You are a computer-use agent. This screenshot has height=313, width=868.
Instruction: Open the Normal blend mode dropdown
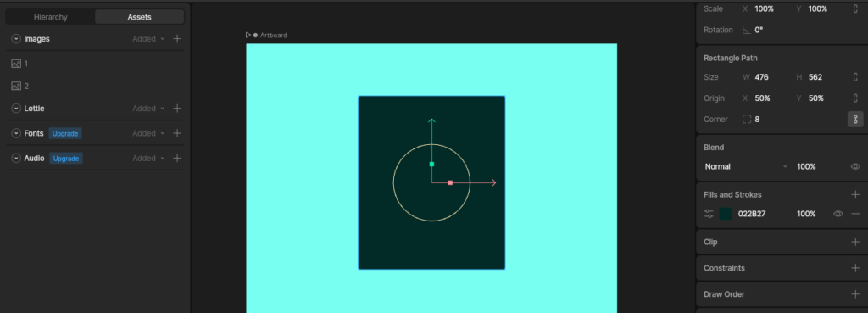tap(746, 167)
